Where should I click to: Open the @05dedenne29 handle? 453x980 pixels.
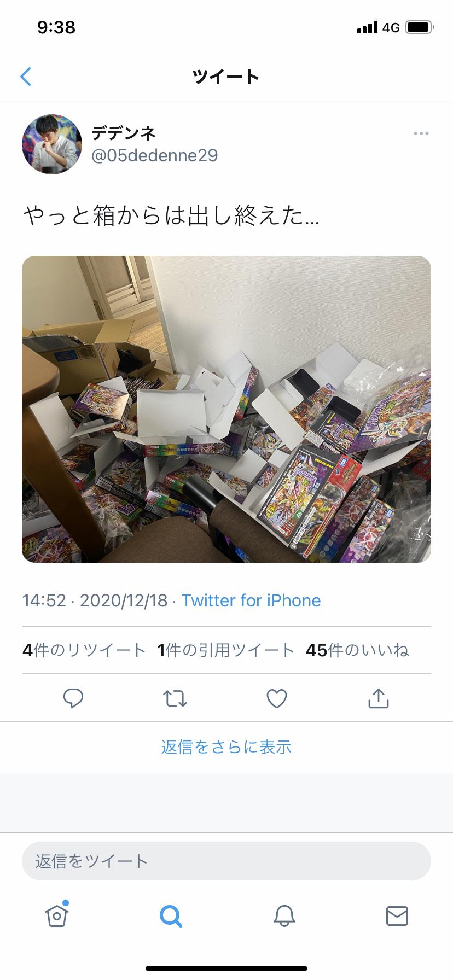155,155
